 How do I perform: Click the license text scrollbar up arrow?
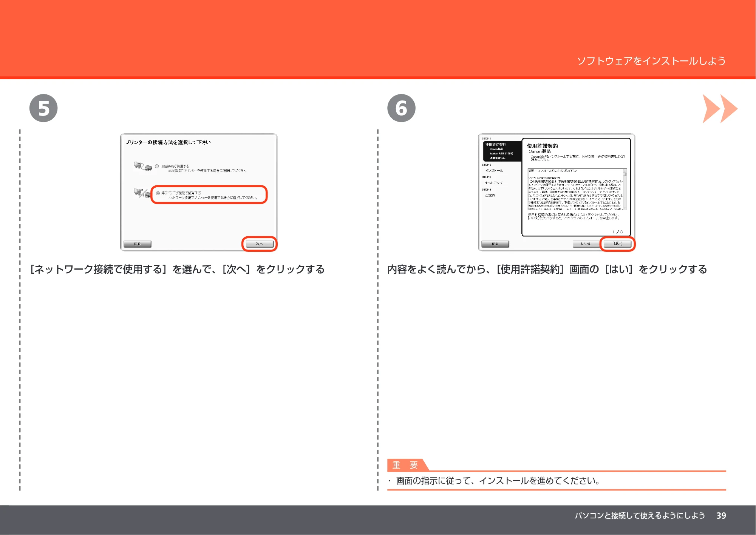point(625,171)
